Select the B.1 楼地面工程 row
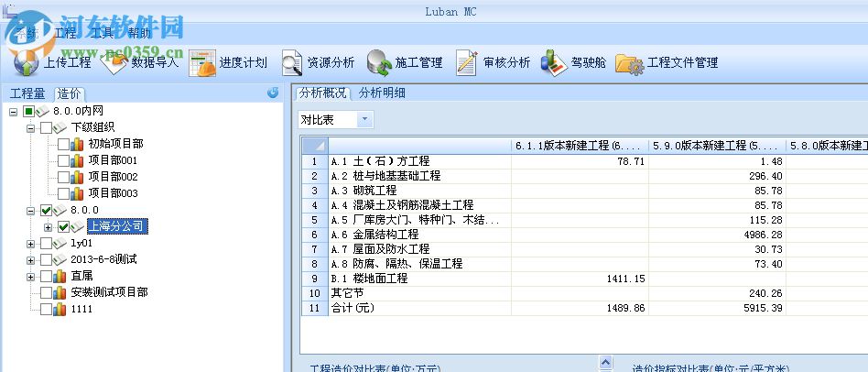Screen dimensions: 868x372 [419, 279]
